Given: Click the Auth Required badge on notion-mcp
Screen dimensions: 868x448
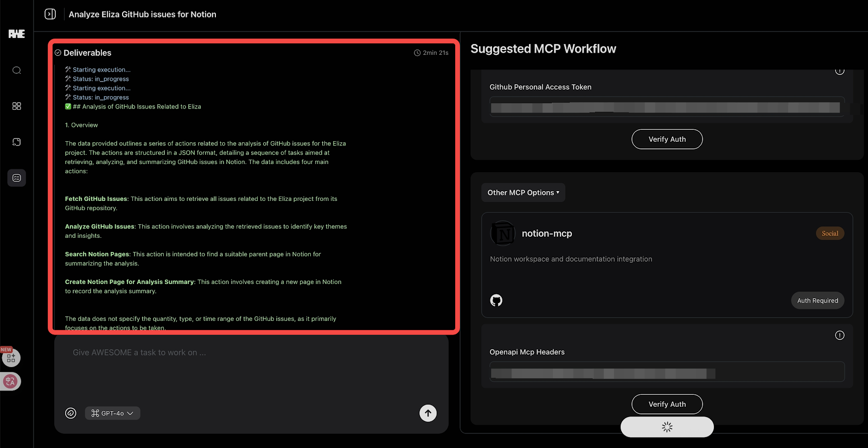Looking at the screenshot, I should pyautogui.click(x=817, y=300).
